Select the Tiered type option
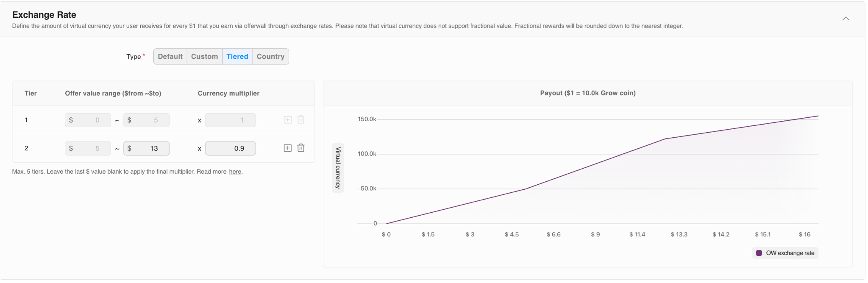 237,56
